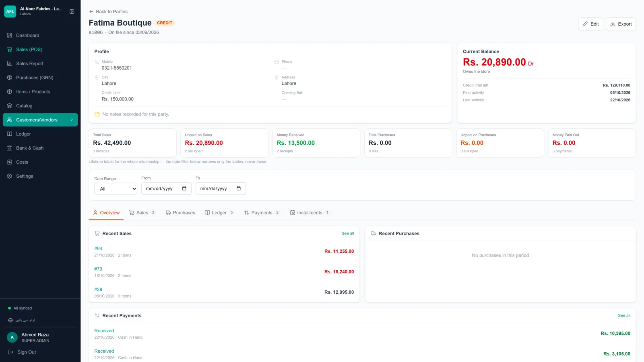The width and height of the screenshot is (644, 362).
Task: Click the All synced status
Action: [x=20, y=308]
